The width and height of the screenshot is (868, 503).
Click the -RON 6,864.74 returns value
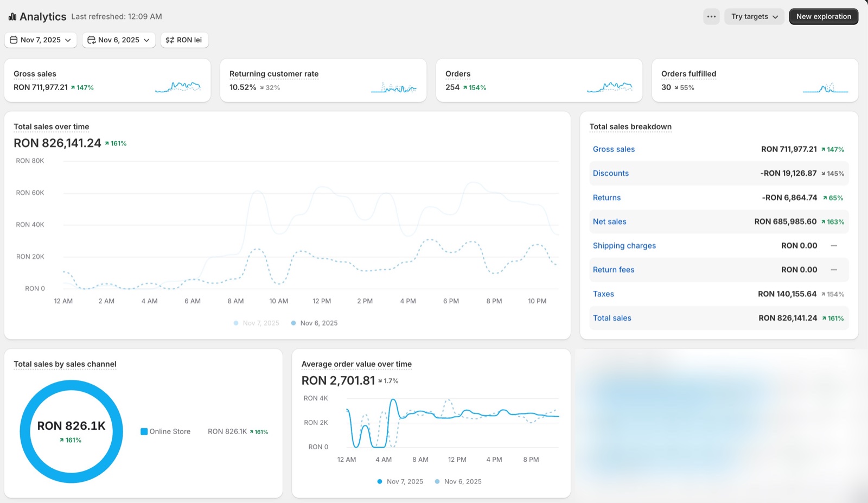[x=789, y=198]
